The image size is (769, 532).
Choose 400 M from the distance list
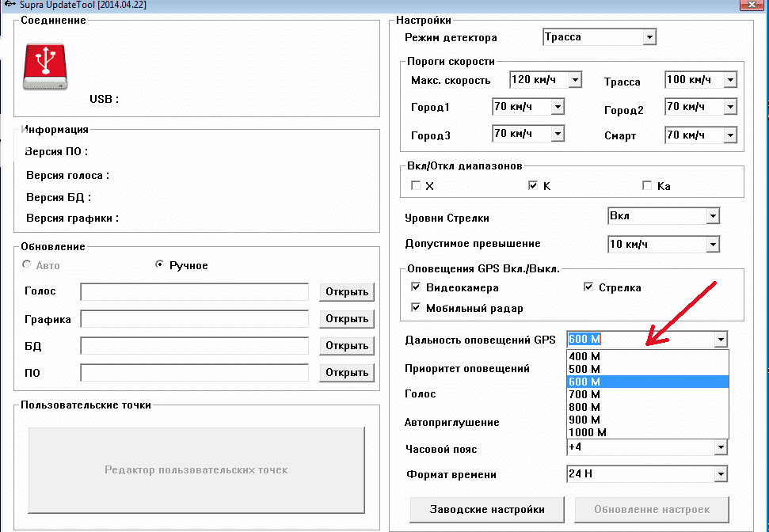pos(584,356)
